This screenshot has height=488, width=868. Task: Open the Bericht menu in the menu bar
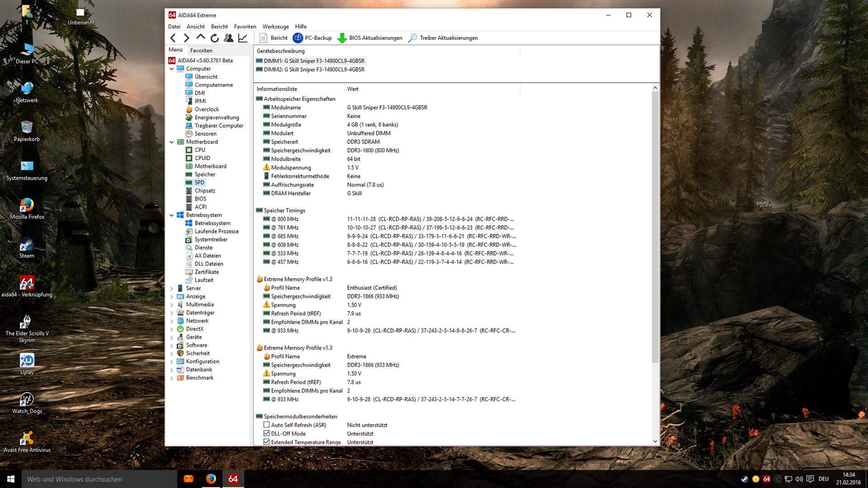(x=219, y=27)
